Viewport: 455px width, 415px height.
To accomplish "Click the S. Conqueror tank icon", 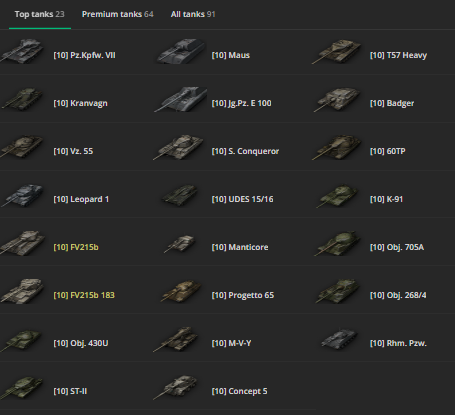I will pos(178,147).
